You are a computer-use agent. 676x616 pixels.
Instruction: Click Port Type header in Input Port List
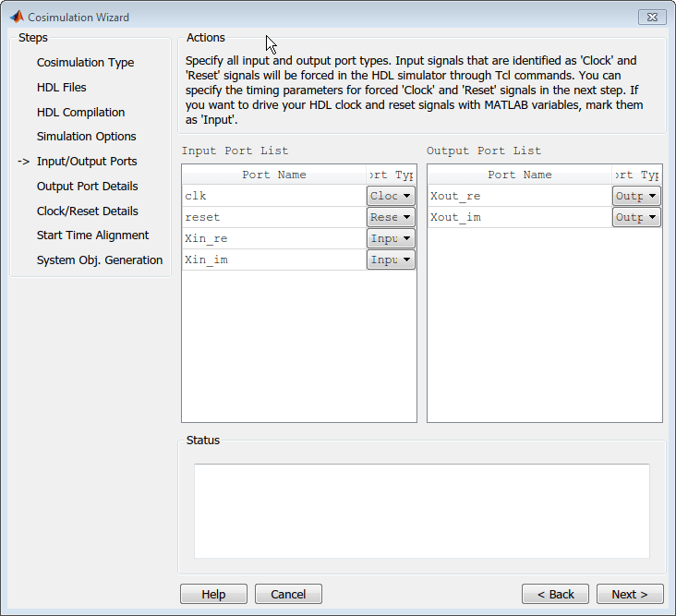tap(391, 175)
